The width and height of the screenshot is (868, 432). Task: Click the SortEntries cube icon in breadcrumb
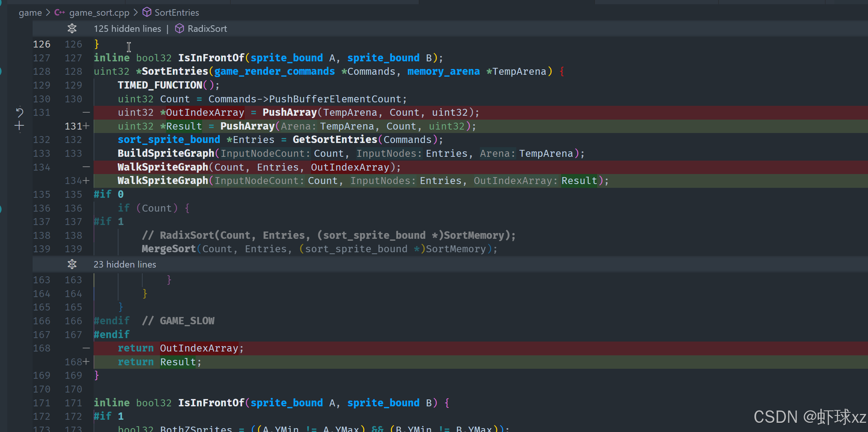click(x=147, y=13)
